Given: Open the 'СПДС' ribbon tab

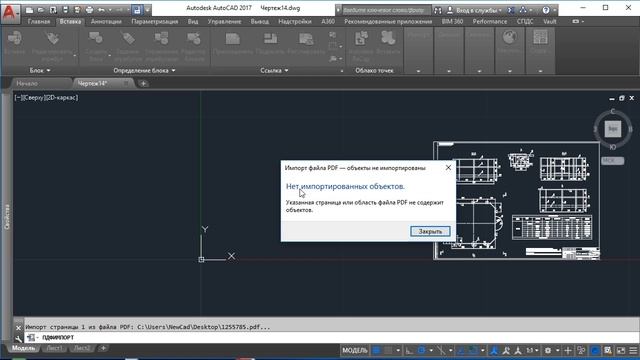Looking at the screenshot, I should 525,21.
